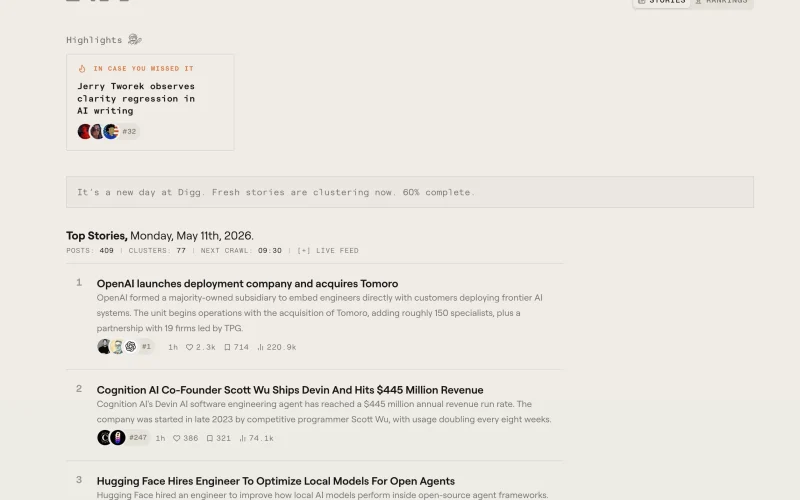800x500 pixels.
Task: Open OpenAI launches deployment company story
Action: tap(247, 284)
